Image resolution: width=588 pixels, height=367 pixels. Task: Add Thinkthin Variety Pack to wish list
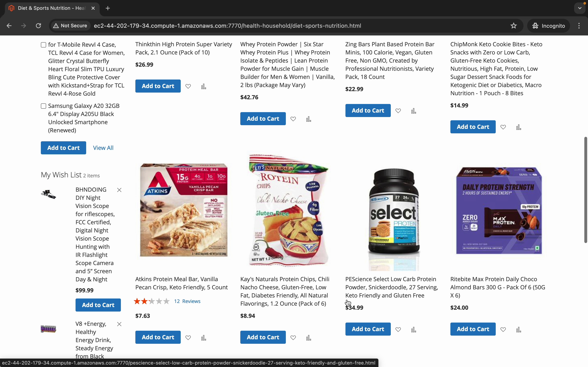188,86
